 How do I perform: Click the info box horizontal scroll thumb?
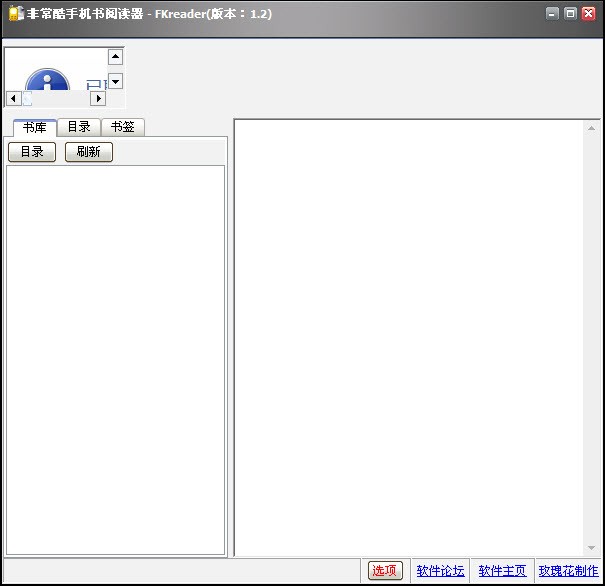[x=27, y=99]
